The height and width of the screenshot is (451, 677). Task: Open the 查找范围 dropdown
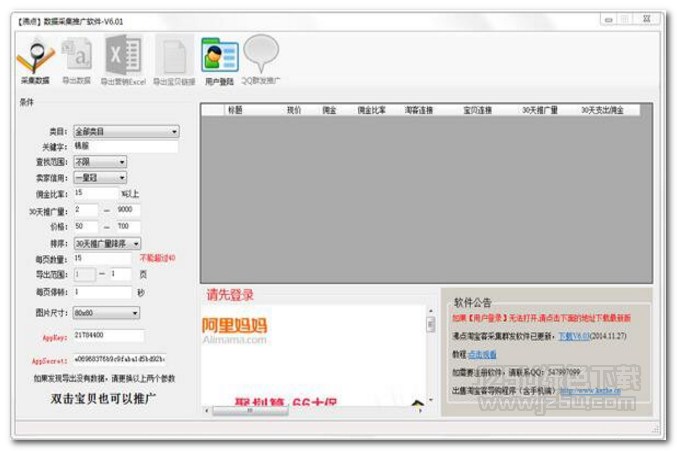[99, 161]
